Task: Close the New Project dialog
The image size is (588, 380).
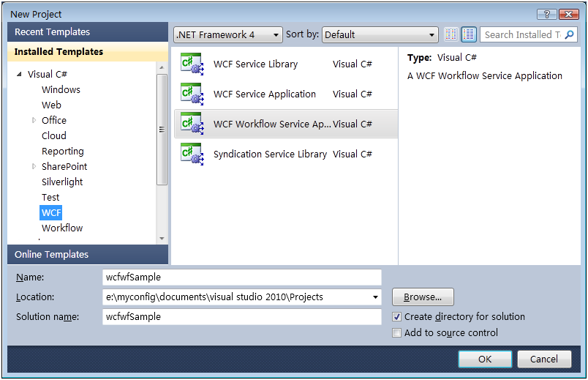Action: [568, 14]
